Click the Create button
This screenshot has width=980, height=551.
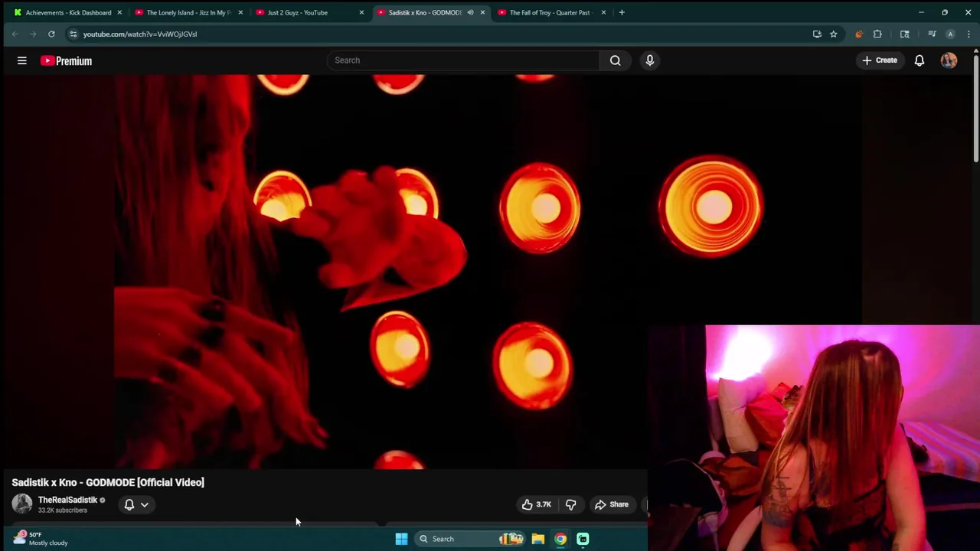[x=879, y=60]
